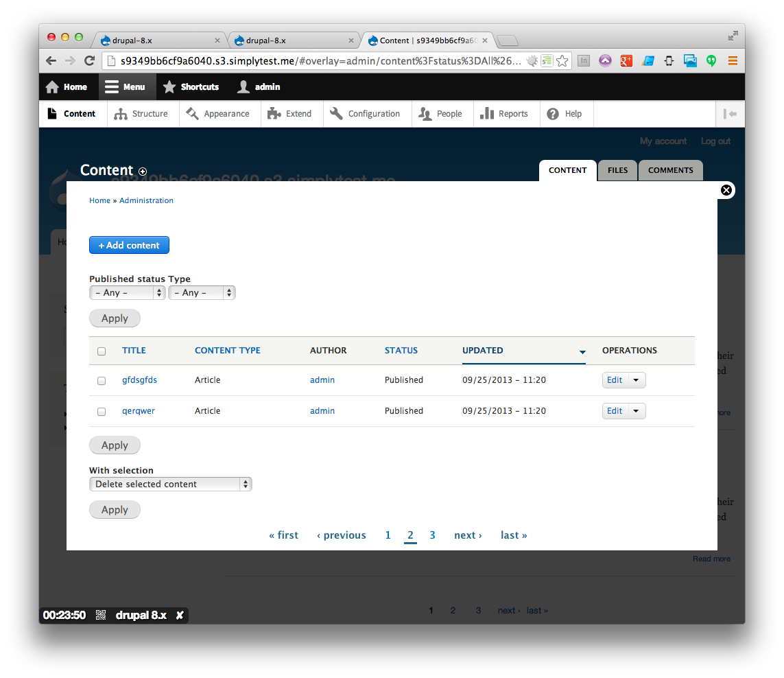Edit the qerqwer article

615,411
